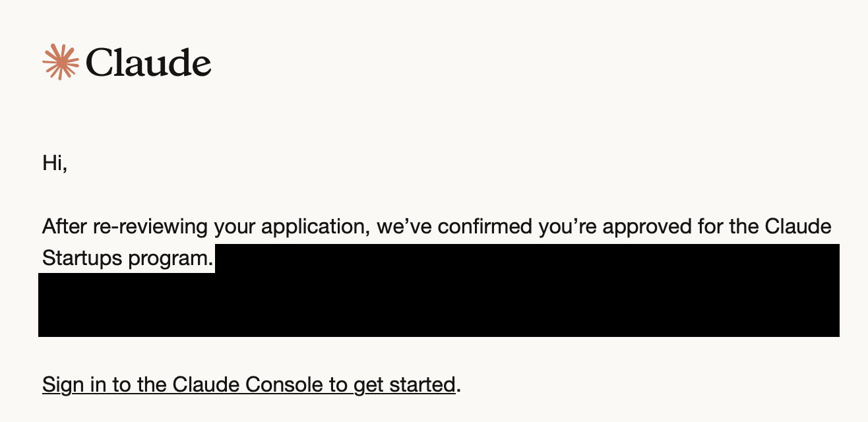Click the 'Hi,' greeting line
This screenshot has height=422, width=868.
pos(55,163)
